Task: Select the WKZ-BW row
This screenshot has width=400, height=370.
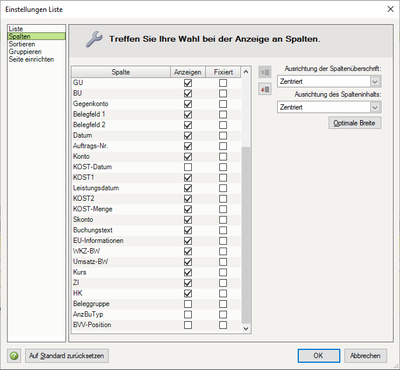Action: (x=156, y=251)
